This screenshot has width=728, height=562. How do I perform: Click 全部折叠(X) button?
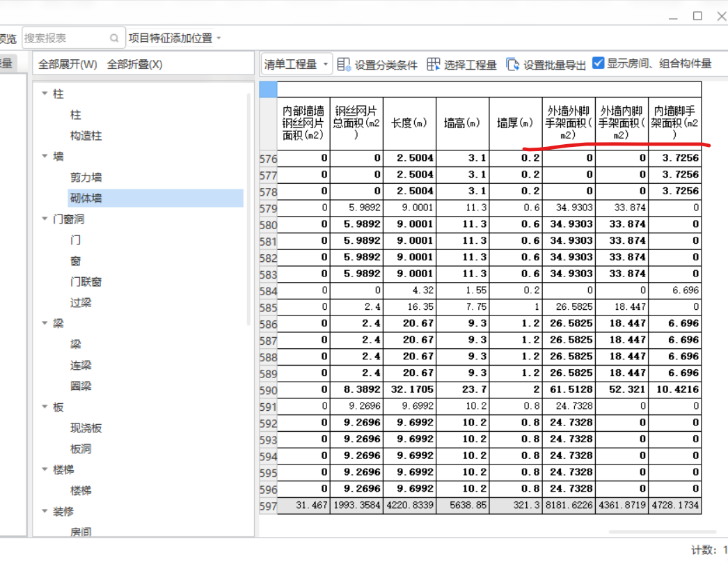coord(134,65)
